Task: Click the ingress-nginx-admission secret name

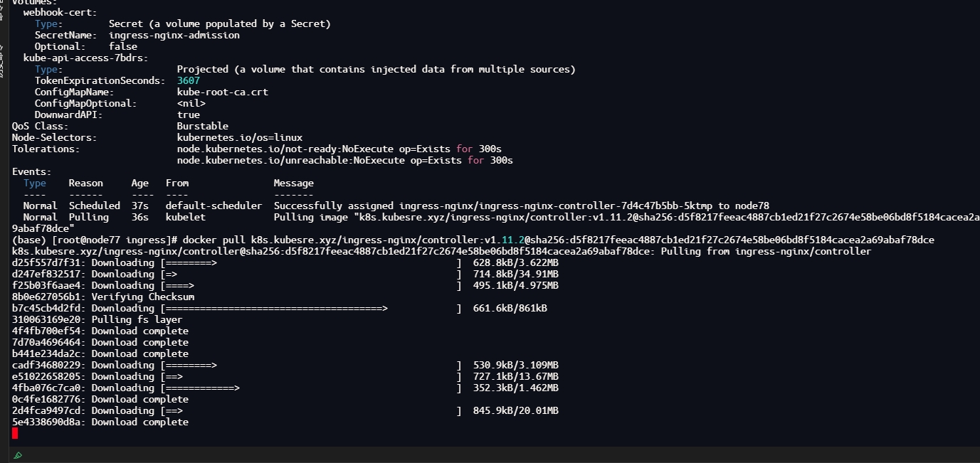Action: tap(174, 36)
